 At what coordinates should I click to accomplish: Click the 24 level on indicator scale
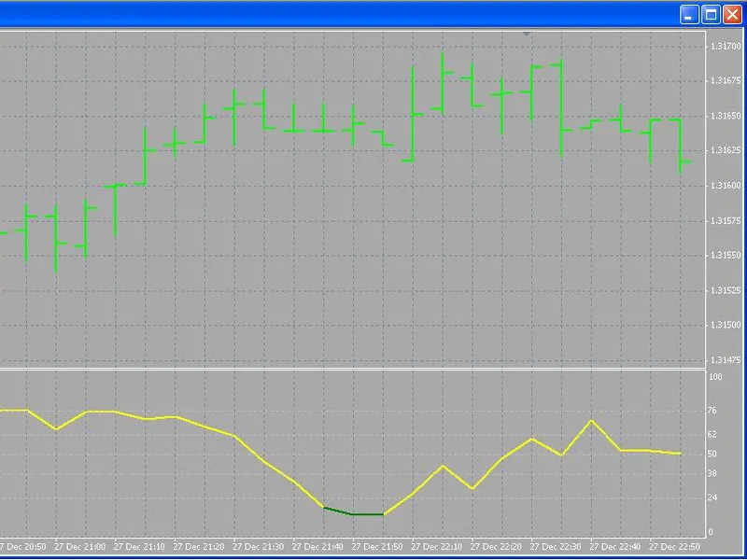[x=712, y=498]
